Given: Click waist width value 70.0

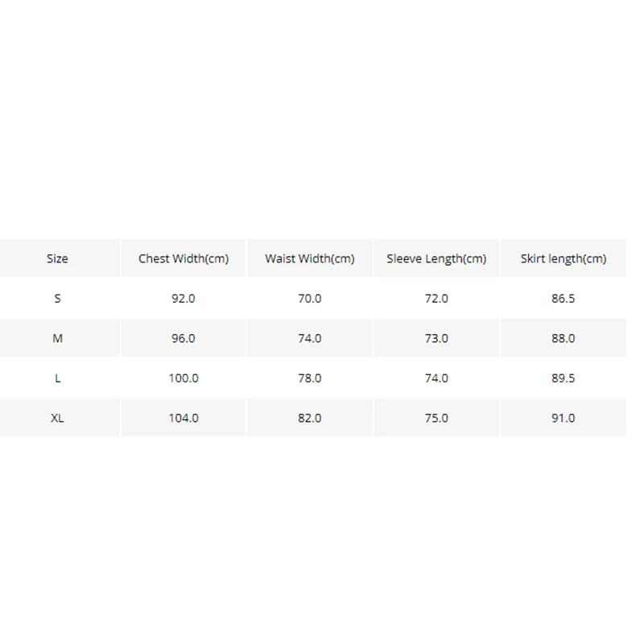Looking at the screenshot, I should point(310,298).
